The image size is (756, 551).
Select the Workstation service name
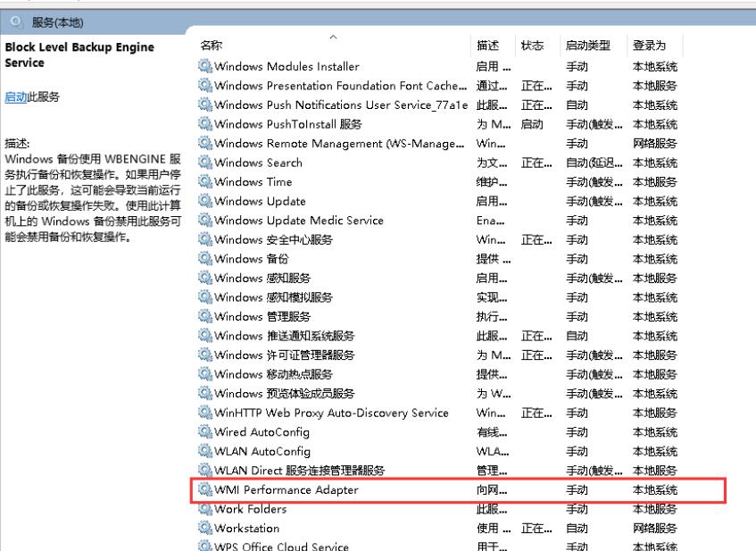(247, 528)
